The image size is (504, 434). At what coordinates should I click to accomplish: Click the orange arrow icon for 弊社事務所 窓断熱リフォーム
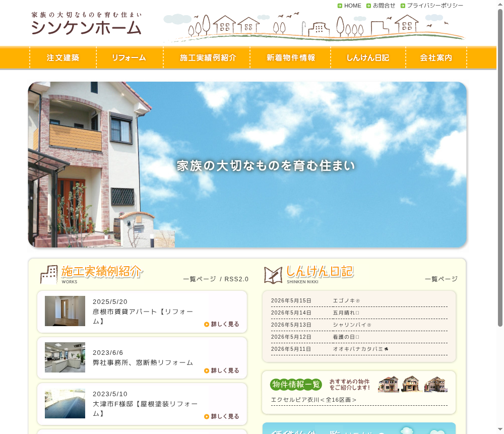tap(207, 370)
